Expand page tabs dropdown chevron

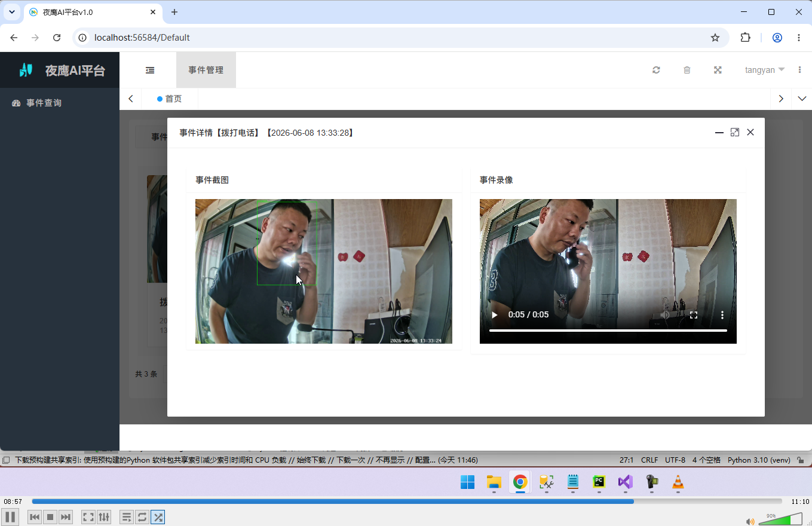[802, 99]
